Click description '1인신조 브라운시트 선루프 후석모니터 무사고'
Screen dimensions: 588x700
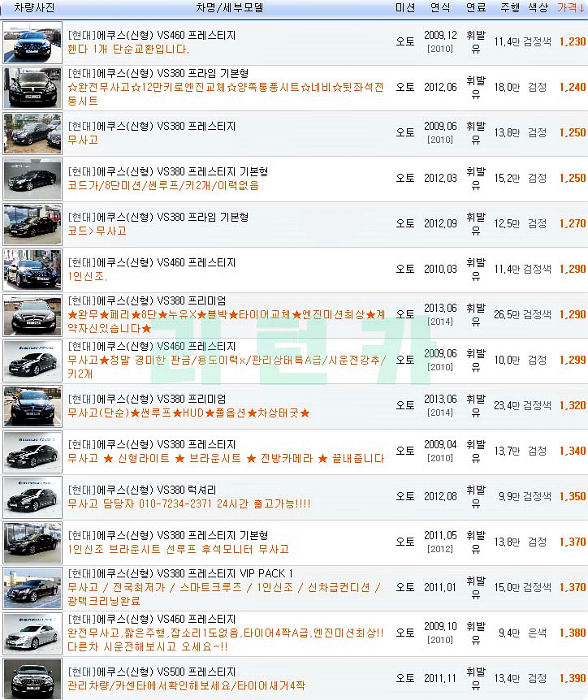click(178, 549)
